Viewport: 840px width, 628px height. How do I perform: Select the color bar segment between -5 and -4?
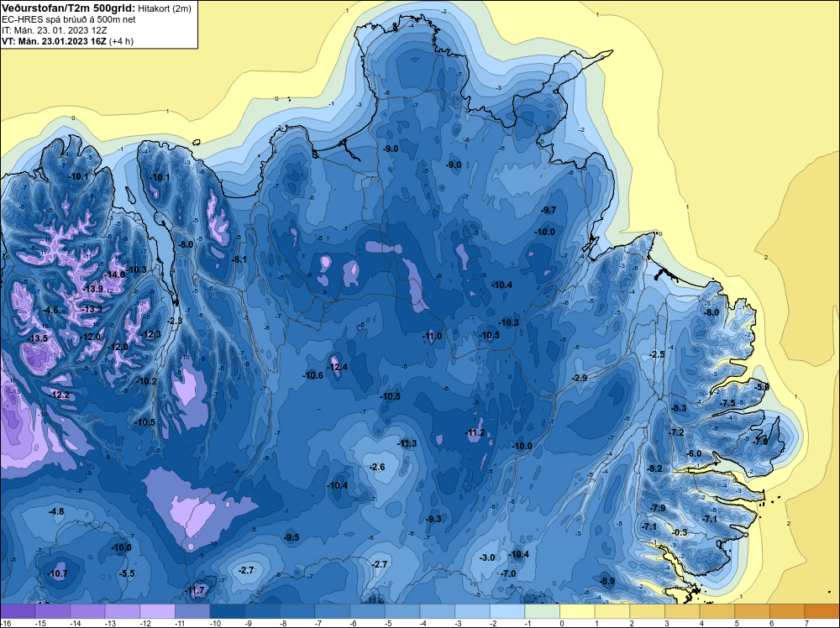point(402,611)
